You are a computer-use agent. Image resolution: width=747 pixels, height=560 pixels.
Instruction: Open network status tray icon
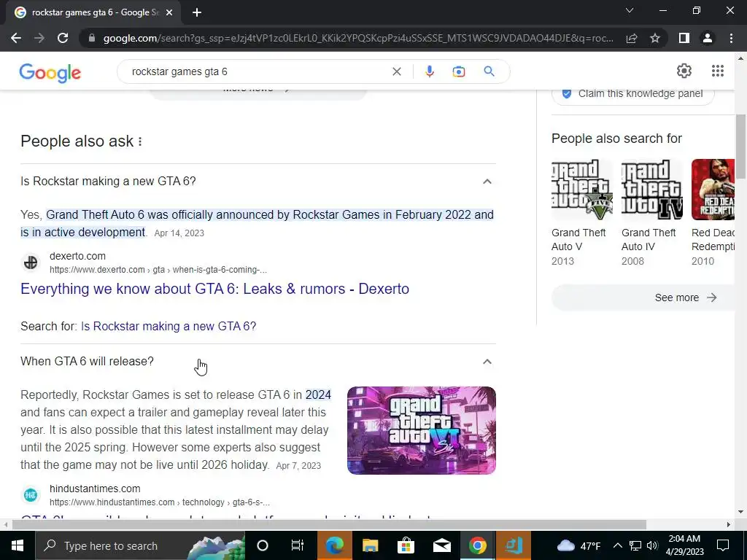(x=635, y=545)
